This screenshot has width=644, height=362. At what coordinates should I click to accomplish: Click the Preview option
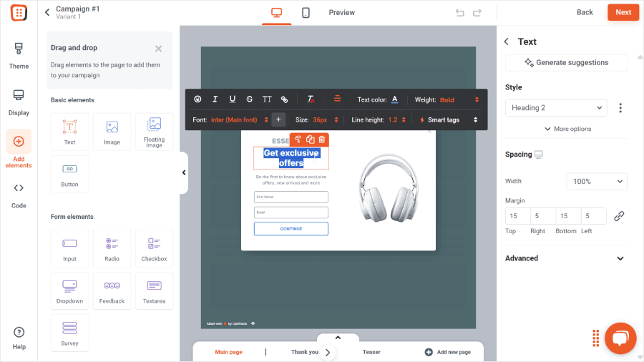click(x=342, y=13)
